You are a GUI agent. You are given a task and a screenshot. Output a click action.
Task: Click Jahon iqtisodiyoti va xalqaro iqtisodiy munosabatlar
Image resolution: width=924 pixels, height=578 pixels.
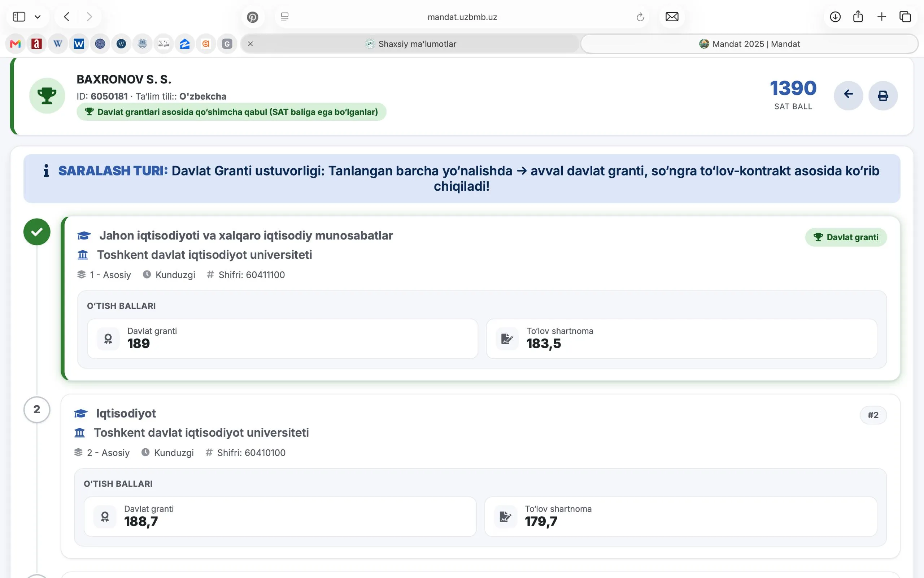[x=246, y=236]
